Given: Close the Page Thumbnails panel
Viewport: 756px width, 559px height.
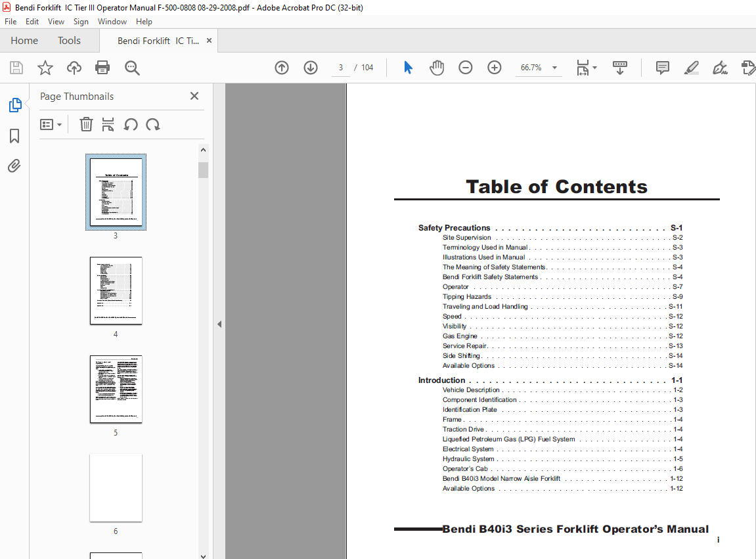Looking at the screenshot, I should (x=194, y=96).
